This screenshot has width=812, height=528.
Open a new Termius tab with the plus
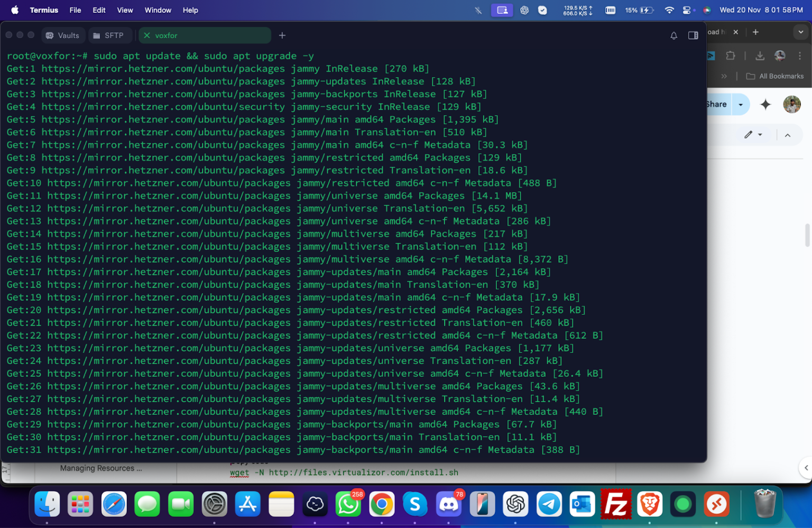[x=282, y=35]
